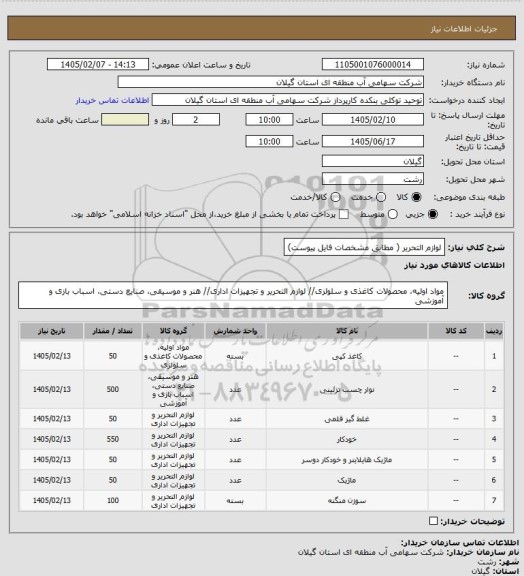This screenshot has height=576, width=524.
Task: Click the price validity date 1405/06/17
Action: pos(373,141)
